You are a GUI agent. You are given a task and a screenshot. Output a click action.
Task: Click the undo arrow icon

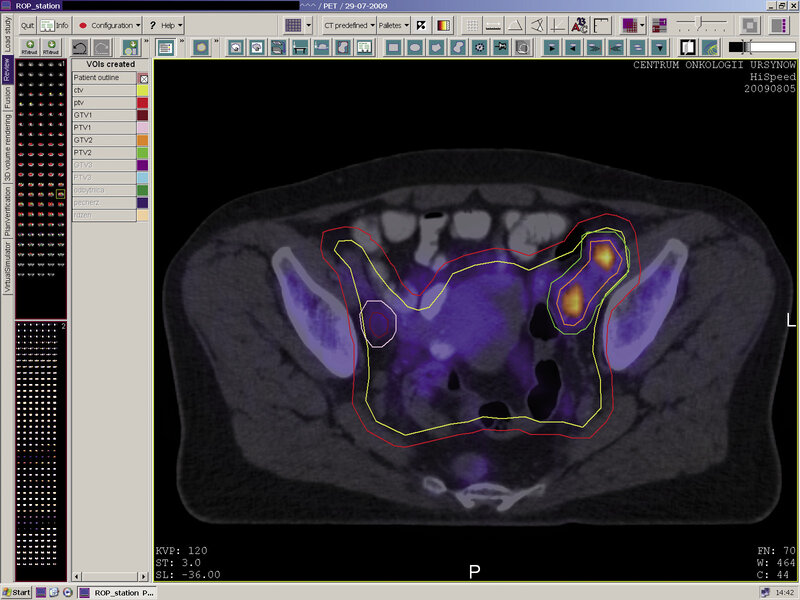(x=80, y=48)
